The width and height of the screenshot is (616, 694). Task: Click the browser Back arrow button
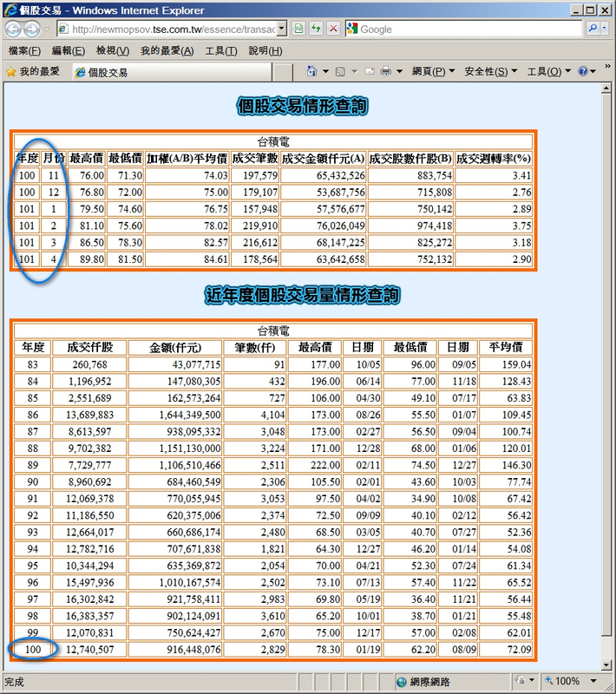13,29
